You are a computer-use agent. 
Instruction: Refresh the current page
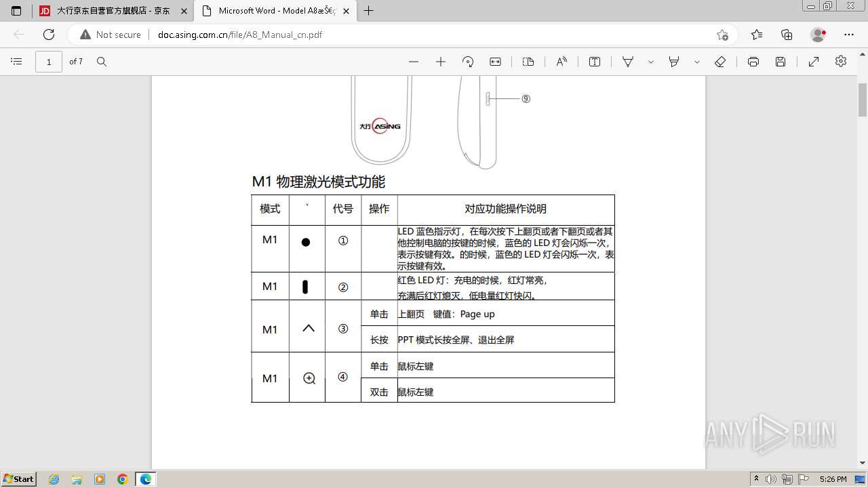coord(49,35)
